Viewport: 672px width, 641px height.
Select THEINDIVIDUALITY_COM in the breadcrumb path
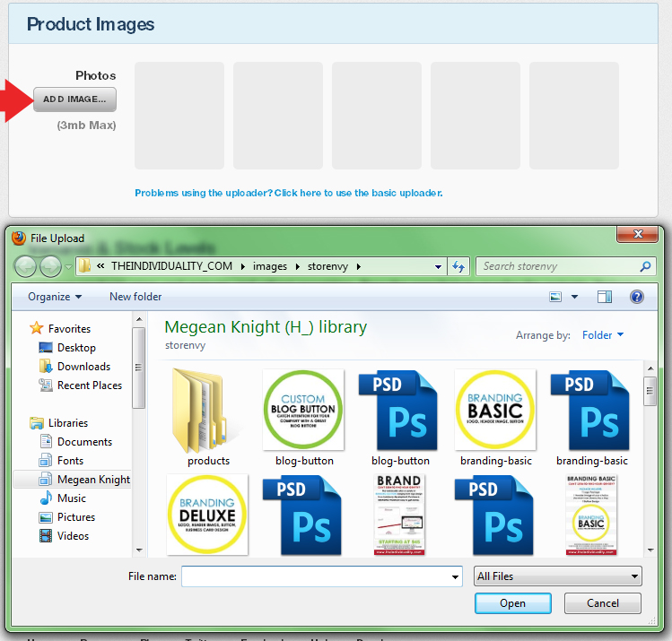coord(171,266)
